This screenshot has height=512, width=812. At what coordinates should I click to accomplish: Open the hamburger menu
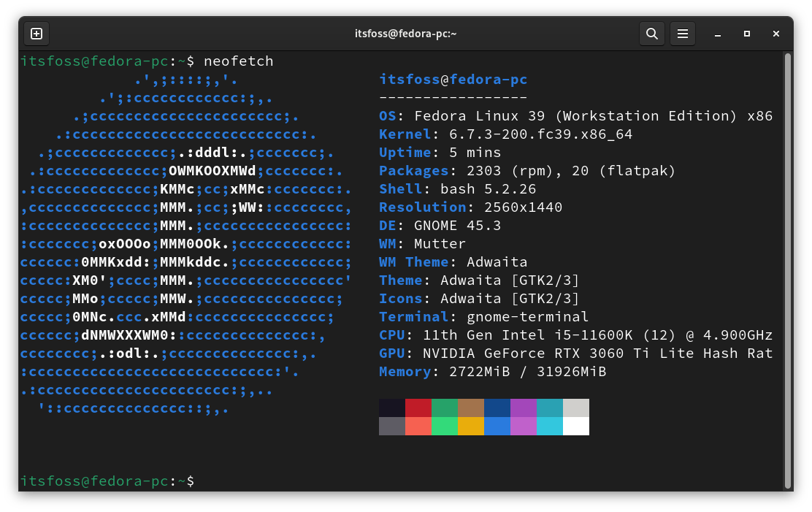pyautogui.click(x=682, y=33)
